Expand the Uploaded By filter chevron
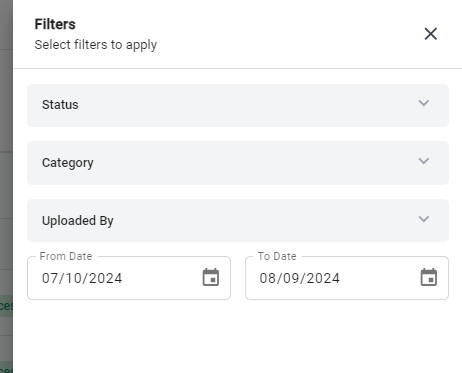Viewport: 462px width, 373px height. (424, 219)
